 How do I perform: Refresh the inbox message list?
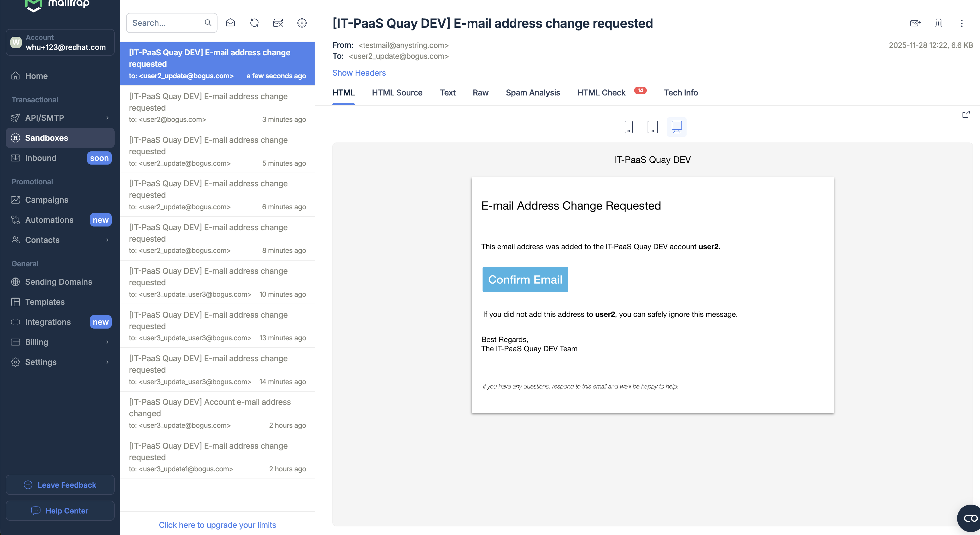click(x=254, y=23)
